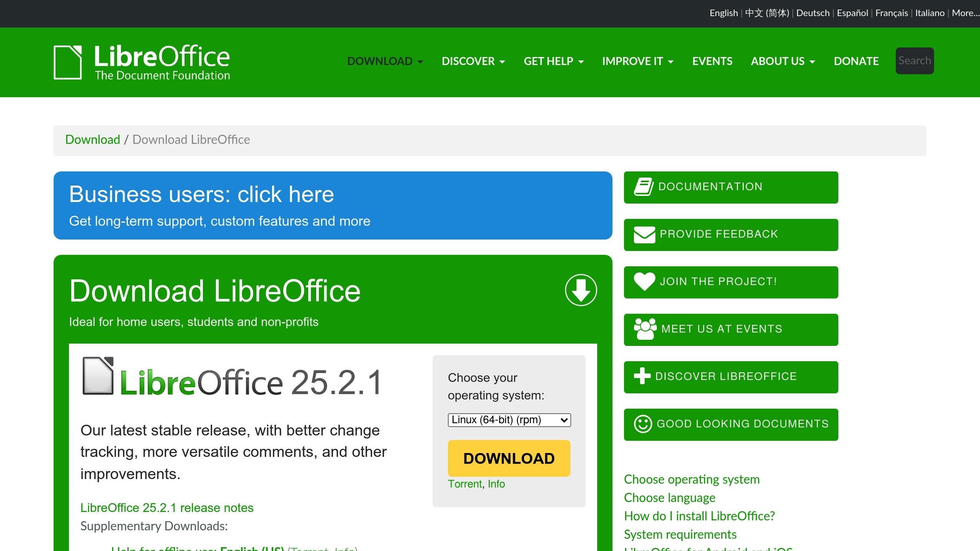
Task: Click the circular download arrow icon
Action: tap(581, 290)
